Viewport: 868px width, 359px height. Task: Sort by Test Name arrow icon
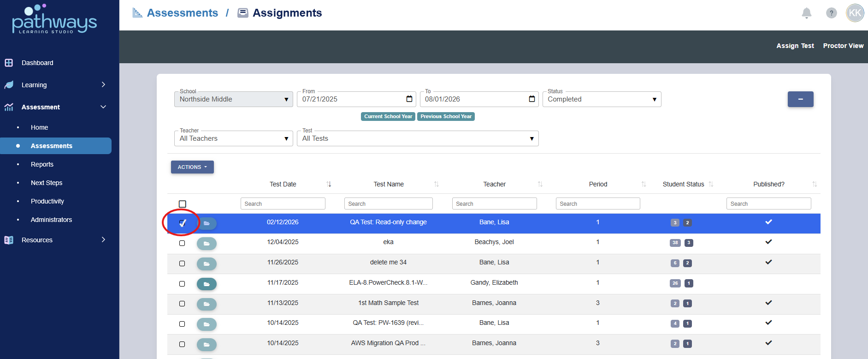(x=437, y=184)
